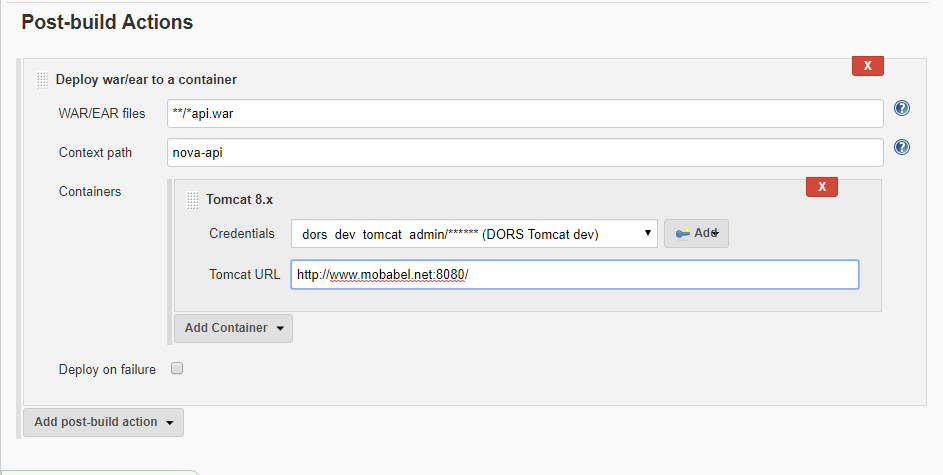
Task: Open the Credentials dropdown
Action: coord(474,234)
